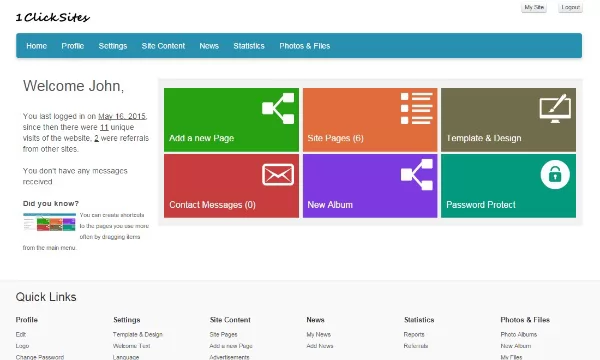Screen dimensions: 600x360
Task: Click the 1ClickSites logo
Action: point(53,17)
